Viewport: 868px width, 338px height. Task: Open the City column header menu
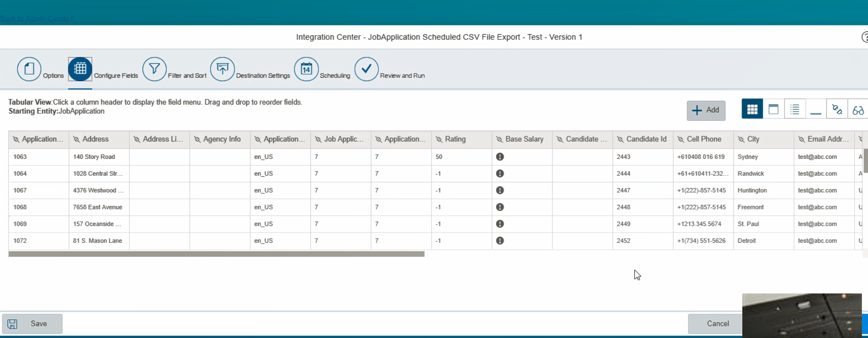coord(764,139)
